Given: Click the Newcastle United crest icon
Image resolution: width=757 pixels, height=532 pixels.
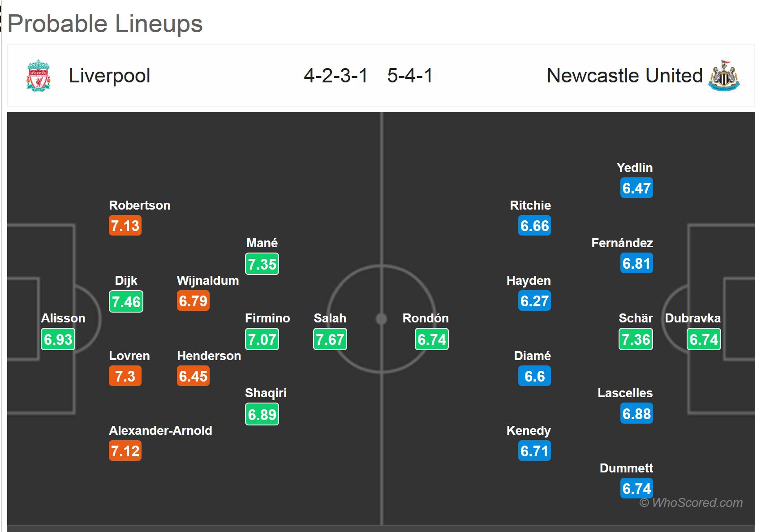Looking at the screenshot, I should 723,75.
